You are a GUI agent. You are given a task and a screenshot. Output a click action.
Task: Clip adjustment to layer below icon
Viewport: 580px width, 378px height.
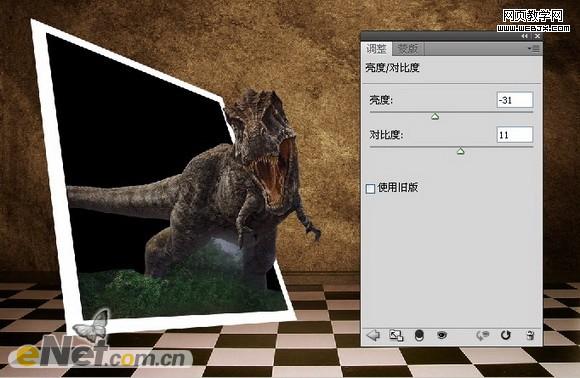pos(419,335)
